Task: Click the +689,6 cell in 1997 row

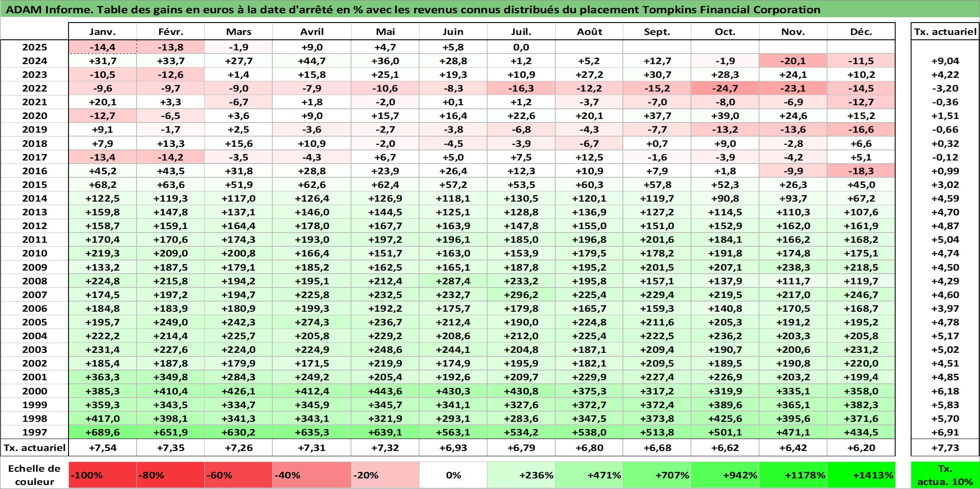Action: click(x=103, y=432)
